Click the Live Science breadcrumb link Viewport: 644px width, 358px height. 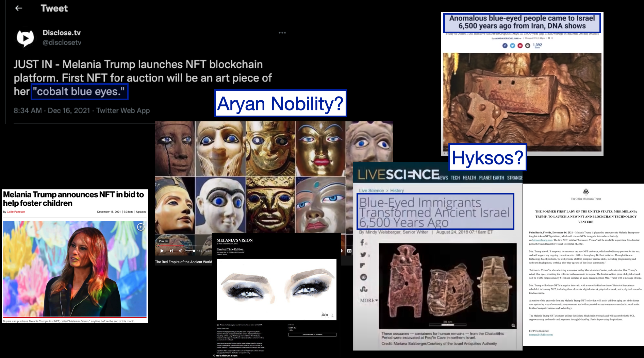(x=371, y=191)
